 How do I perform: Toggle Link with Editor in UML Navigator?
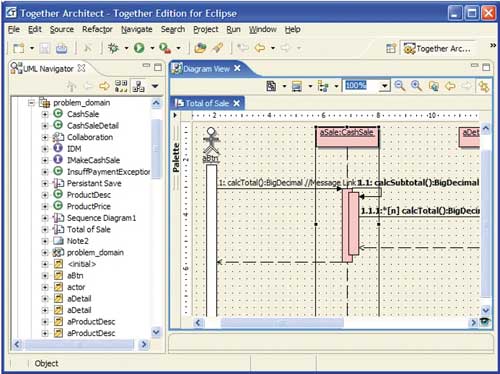click(x=138, y=86)
